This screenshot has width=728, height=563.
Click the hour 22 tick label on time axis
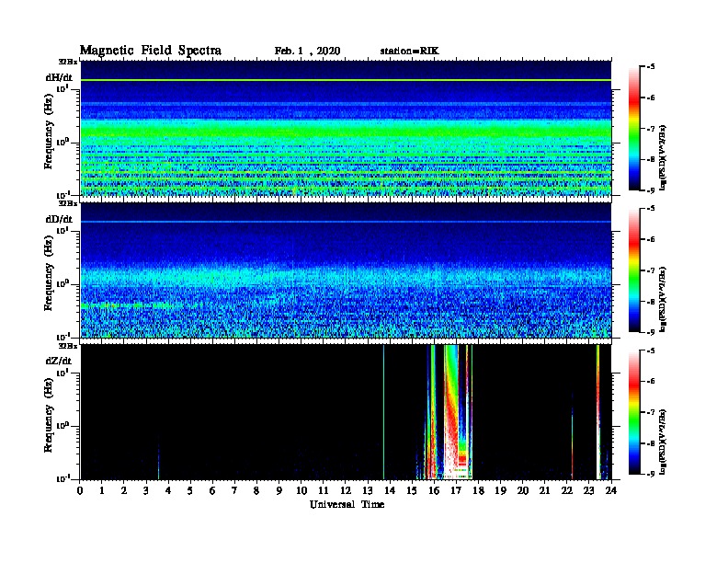pyautogui.click(x=566, y=491)
